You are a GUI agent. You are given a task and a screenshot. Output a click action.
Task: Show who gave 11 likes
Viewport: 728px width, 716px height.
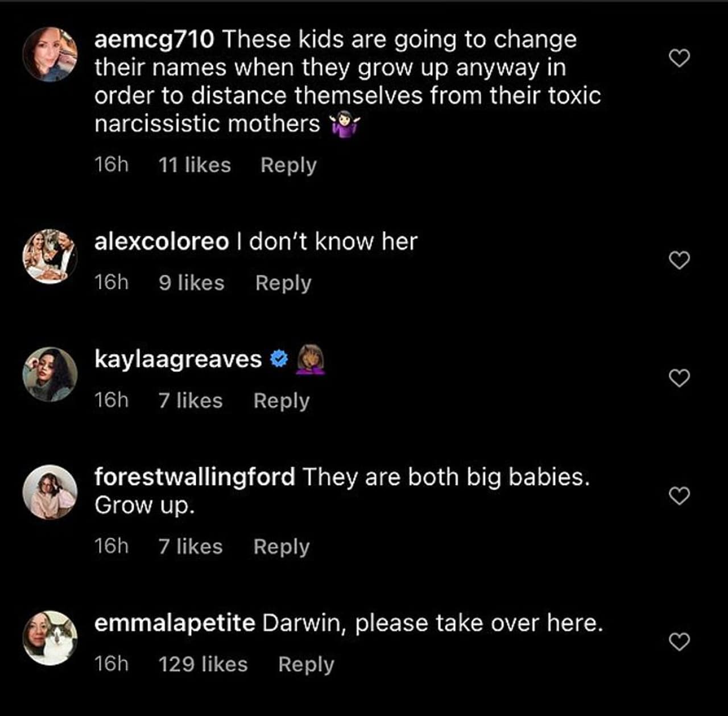pos(195,165)
